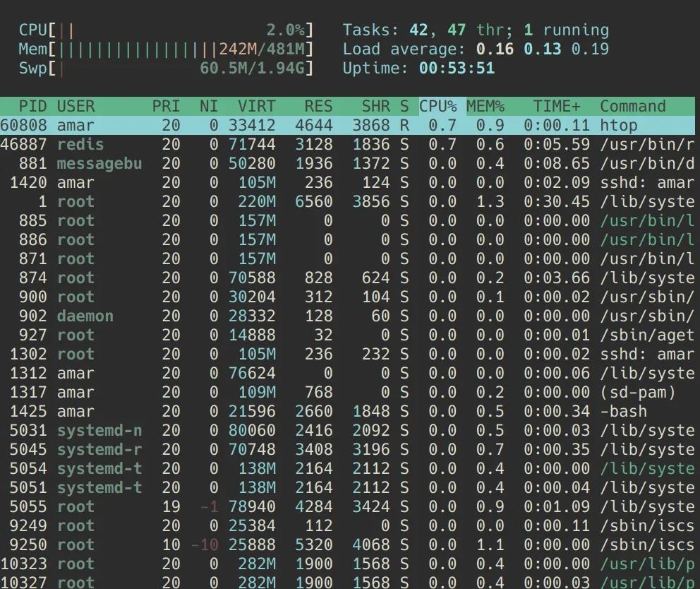Select the systemd-t process row 5054
The image size is (700, 589).
coord(347,468)
